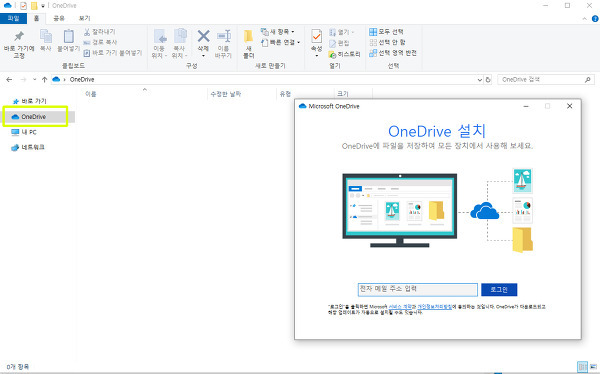Click the 삭제 X icon
This screenshot has height=374, width=600.
[203, 36]
